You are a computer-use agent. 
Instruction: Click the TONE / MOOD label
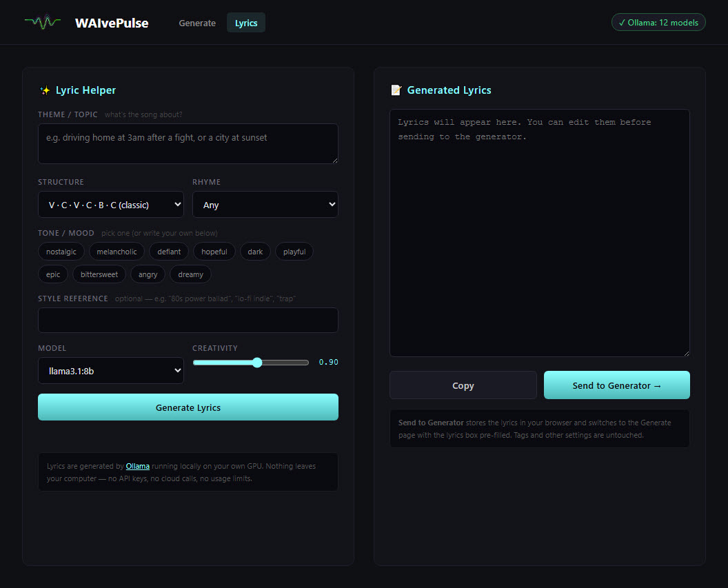click(x=66, y=233)
